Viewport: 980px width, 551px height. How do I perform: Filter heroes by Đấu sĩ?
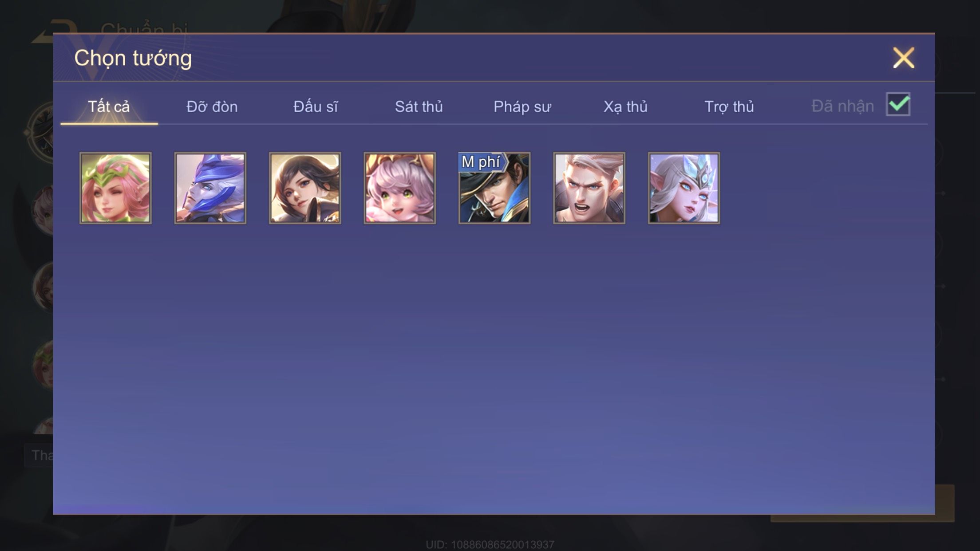(x=316, y=106)
